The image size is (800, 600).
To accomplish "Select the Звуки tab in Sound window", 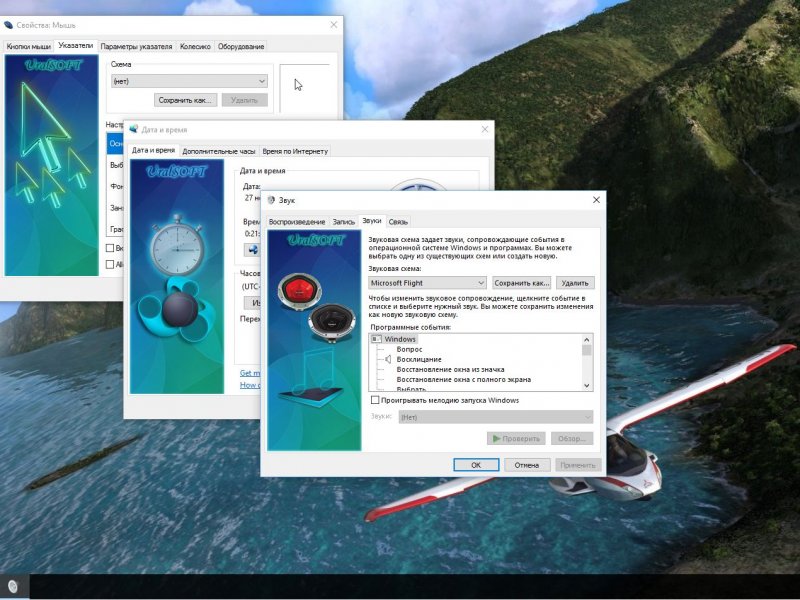I will coord(371,220).
